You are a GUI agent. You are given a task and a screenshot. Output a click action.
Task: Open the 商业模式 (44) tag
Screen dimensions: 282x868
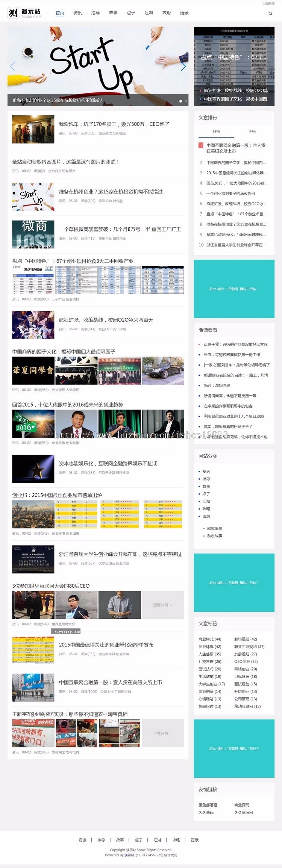[210, 639]
